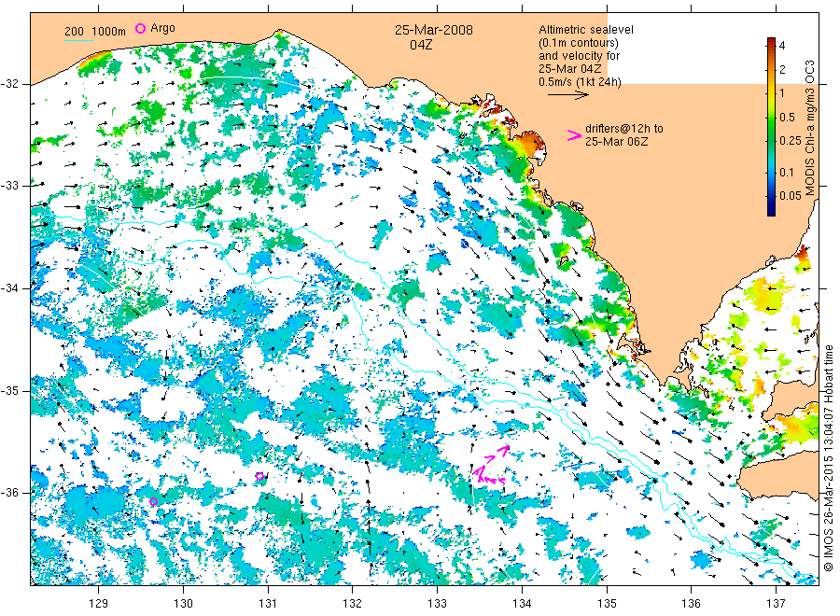The image size is (840, 616).
Task: Click the latitude label "-34"
Action: 9,288
